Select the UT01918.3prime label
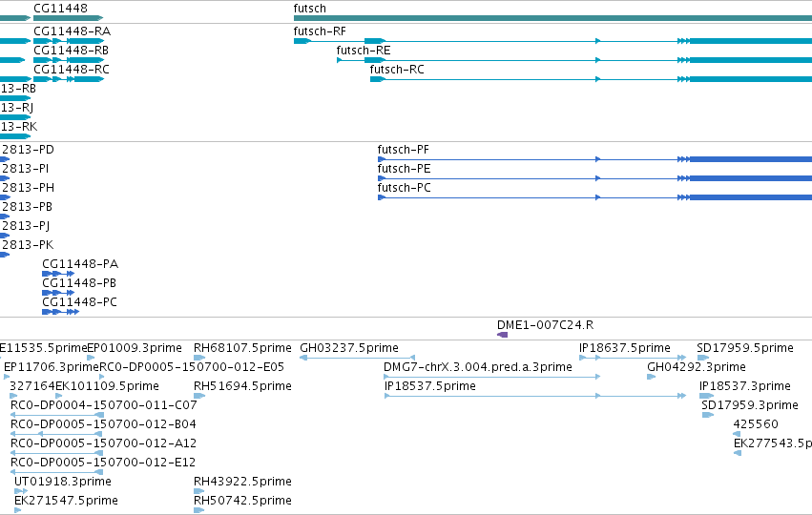Screen dimensions: 812x515 (63, 482)
